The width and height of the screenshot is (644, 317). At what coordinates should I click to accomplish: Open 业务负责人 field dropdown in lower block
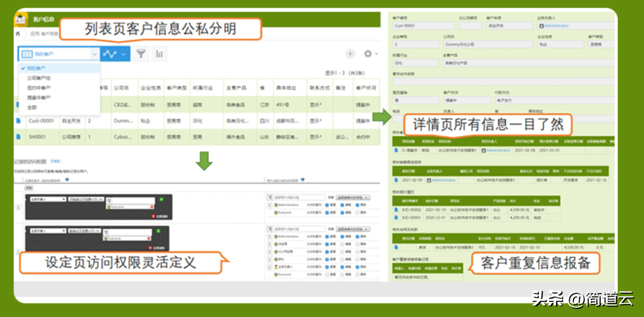[x=48, y=231]
